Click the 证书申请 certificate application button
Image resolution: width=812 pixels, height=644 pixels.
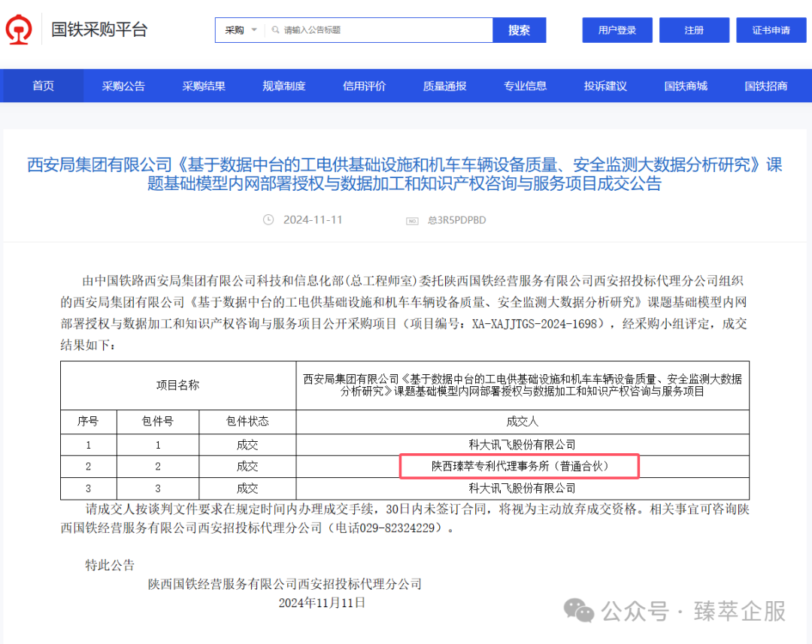click(771, 29)
